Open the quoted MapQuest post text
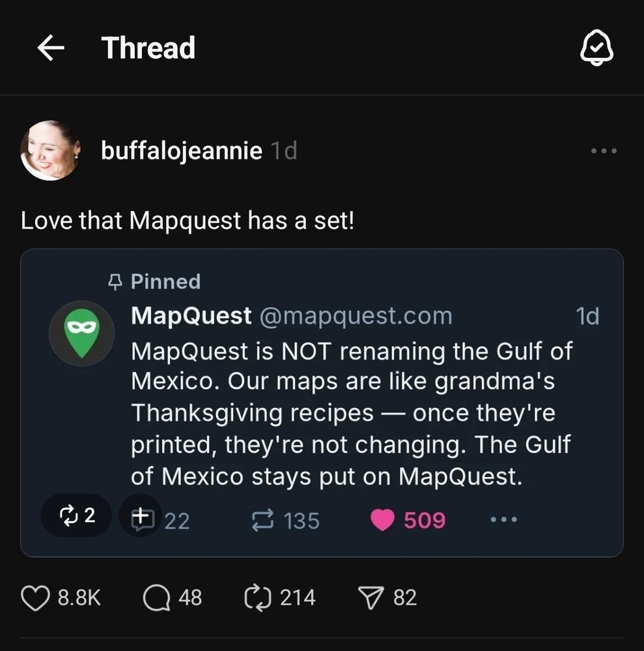 pyautogui.click(x=352, y=413)
